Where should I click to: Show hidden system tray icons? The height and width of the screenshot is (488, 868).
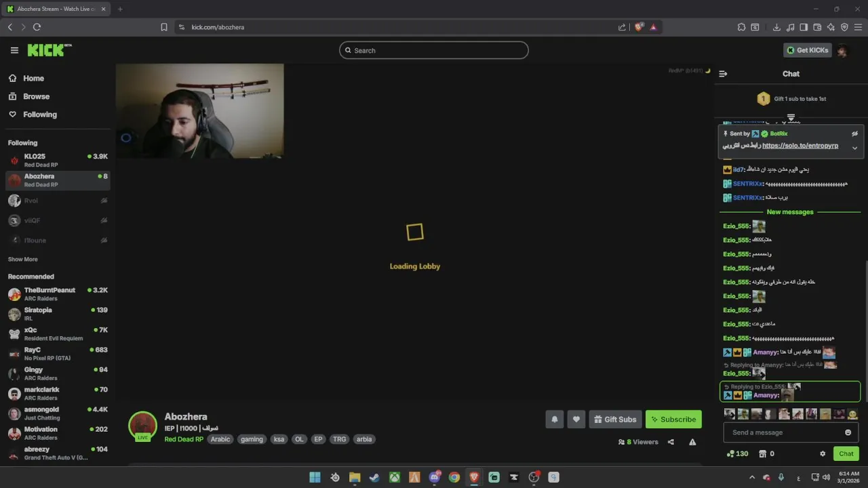pos(751,477)
